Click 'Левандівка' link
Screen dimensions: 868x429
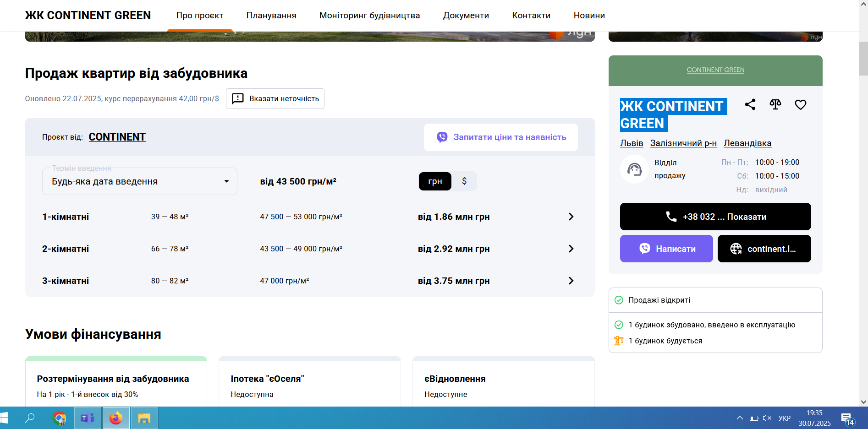pos(747,143)
